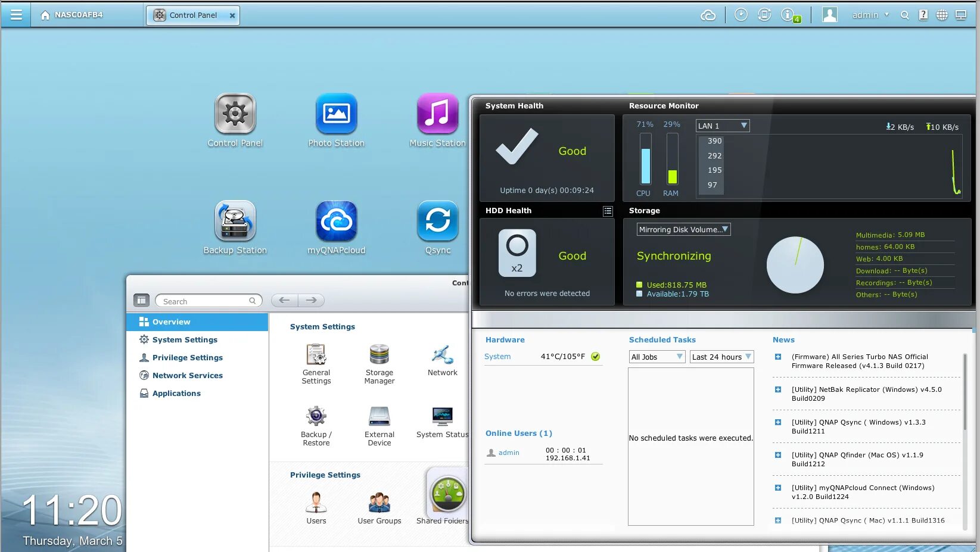Click the desktop clock showing 11:20
This screenshot has width=980, height=552.
(72, 510)
